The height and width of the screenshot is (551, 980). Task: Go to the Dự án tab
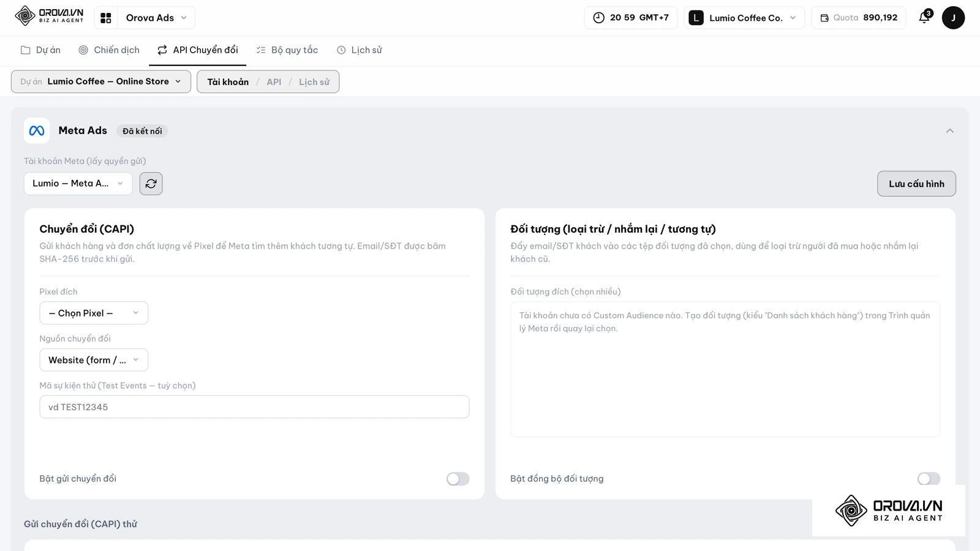(41, 50)
